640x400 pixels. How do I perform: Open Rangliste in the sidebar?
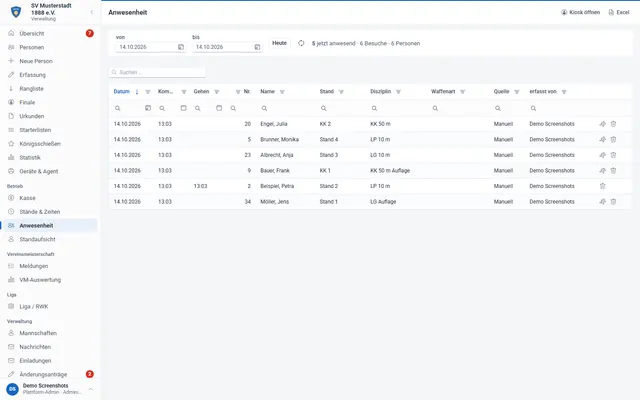click(x=49, y=89)
